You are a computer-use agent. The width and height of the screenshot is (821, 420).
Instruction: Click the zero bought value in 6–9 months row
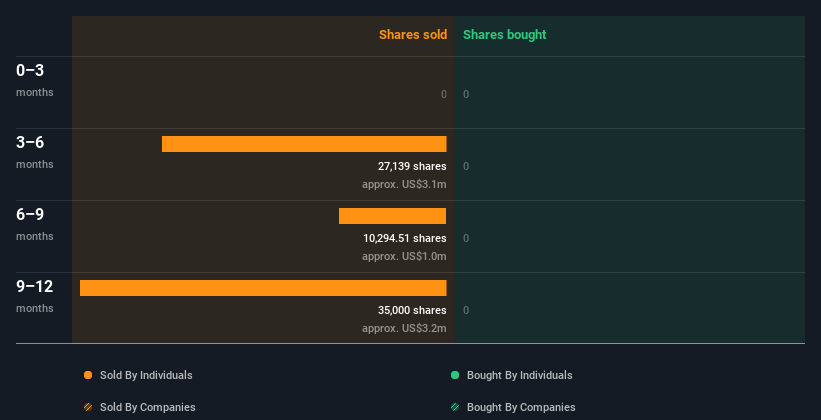point(466,238)
